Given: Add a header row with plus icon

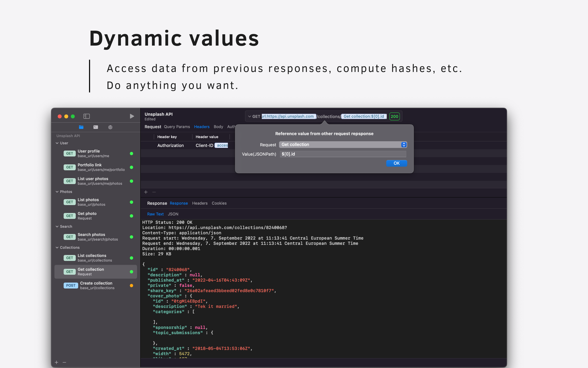Looking at the screenshot, I should pos(146,192).
